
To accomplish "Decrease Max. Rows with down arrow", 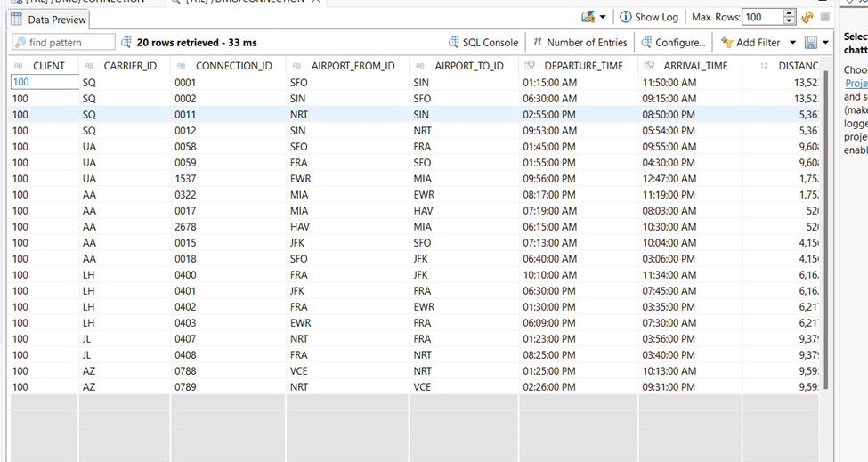I will click(789, 21).
